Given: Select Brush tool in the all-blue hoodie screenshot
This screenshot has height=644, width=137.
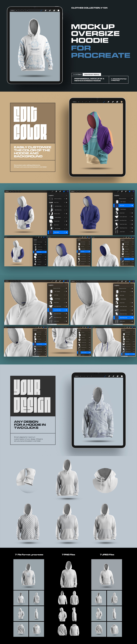Looking at the screenshot, I should 118,191.
